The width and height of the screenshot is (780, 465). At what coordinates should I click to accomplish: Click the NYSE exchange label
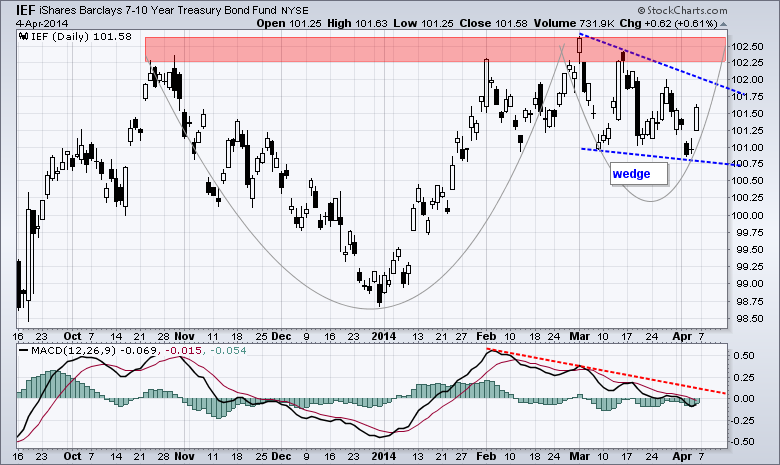click(294, 10)
